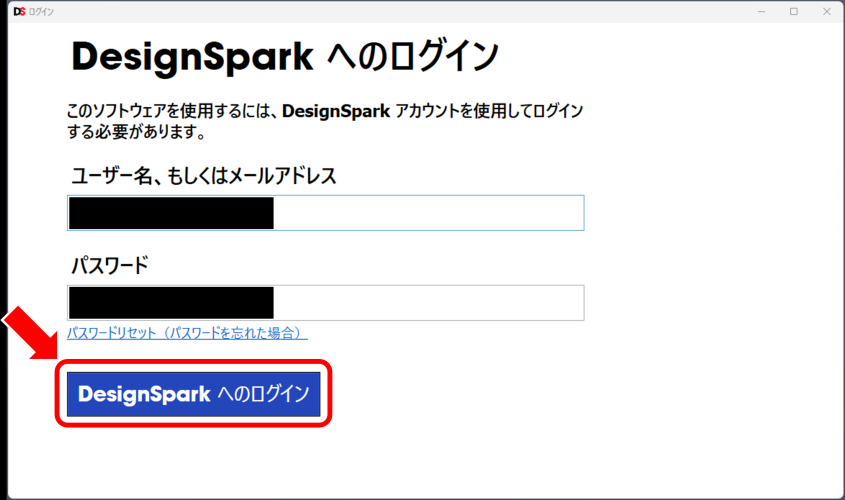Click the パスワード field label
The width and height of the screenshot is (845, 500).
109,266
